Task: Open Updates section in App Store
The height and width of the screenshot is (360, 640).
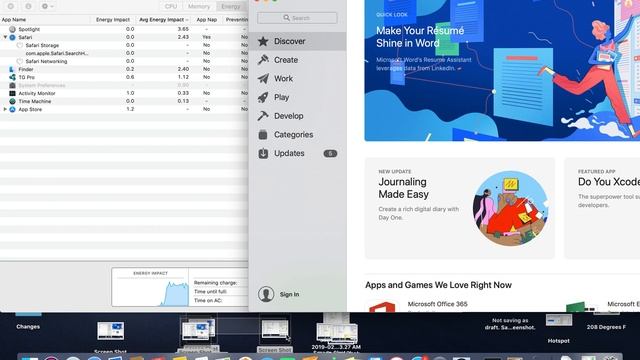Action: [x=298, y=153]
